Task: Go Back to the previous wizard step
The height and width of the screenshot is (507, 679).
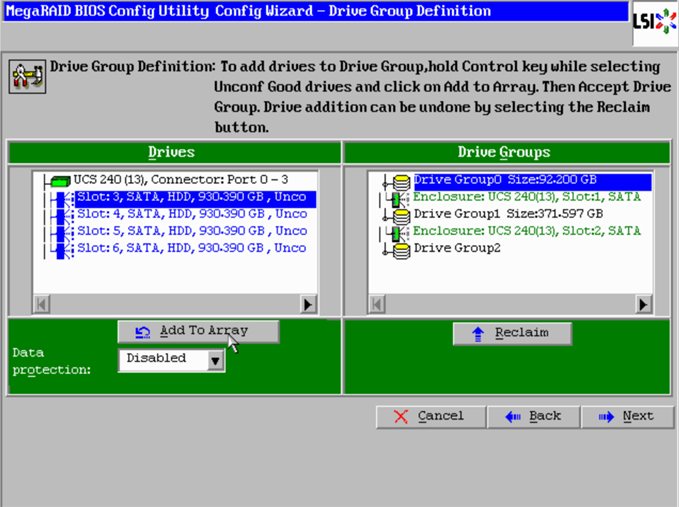Action: coord(533,416)
